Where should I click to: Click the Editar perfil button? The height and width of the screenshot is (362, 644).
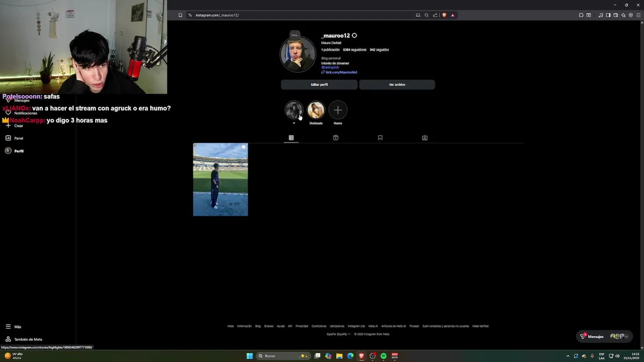click(x=319, y=84)
